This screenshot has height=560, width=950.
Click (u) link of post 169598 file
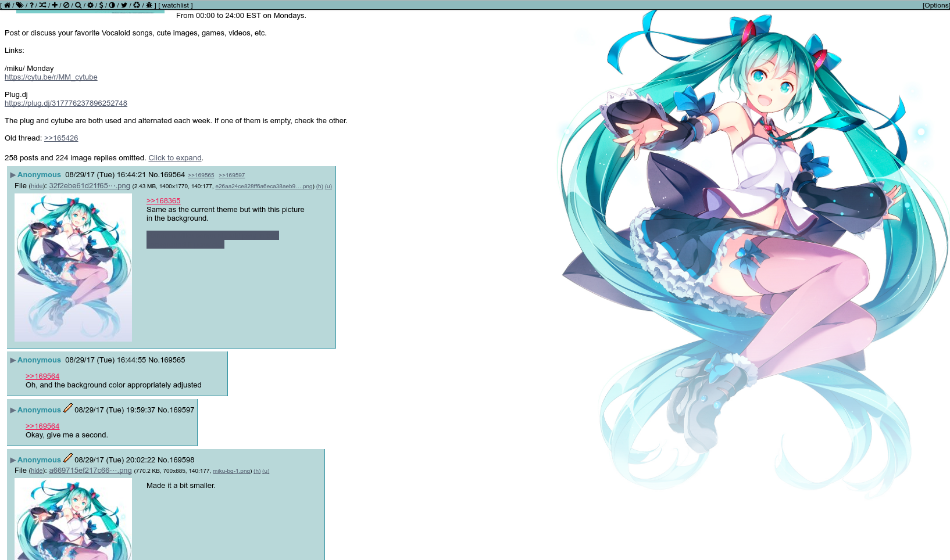266,471
